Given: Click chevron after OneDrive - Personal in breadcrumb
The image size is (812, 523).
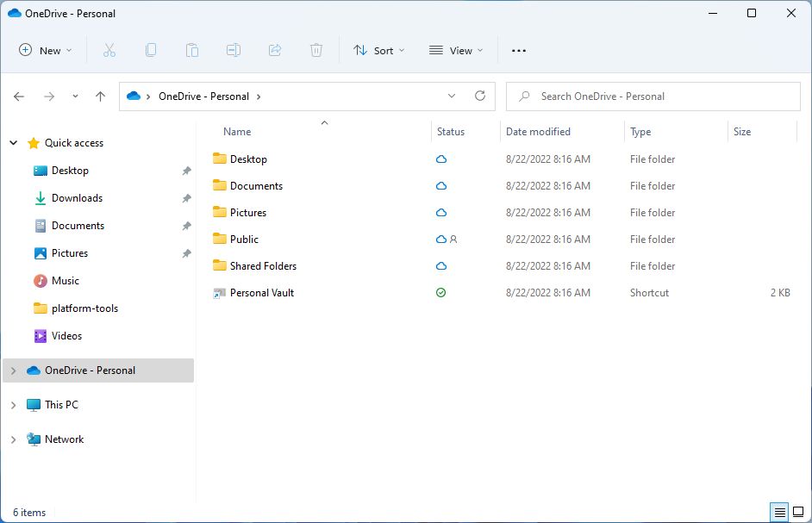Looking at the screenshot, I should point(259,97).
